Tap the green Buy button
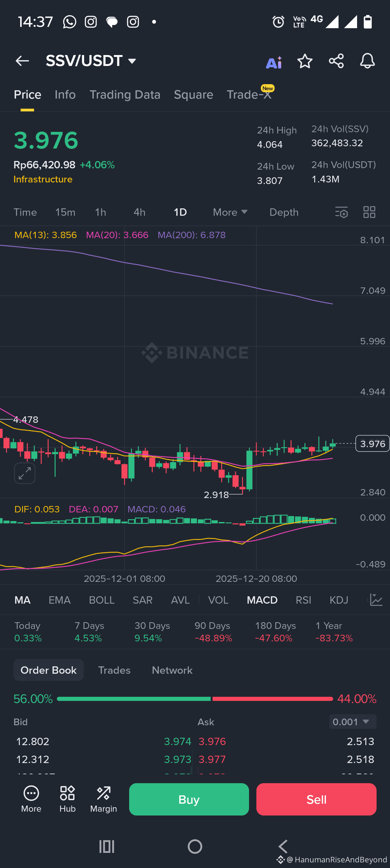The height and width of the screenshot is (868, 390). click(x=189, y=799)
